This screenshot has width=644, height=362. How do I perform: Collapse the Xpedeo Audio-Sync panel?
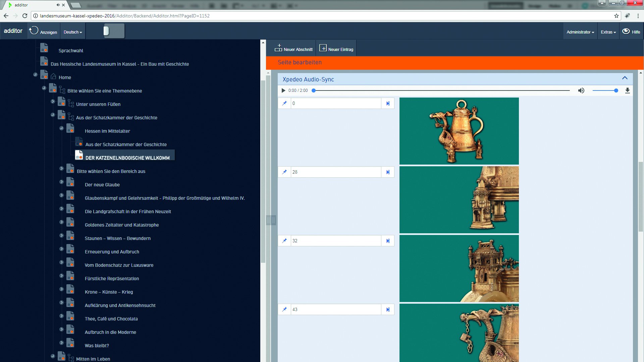click(625, 78)
